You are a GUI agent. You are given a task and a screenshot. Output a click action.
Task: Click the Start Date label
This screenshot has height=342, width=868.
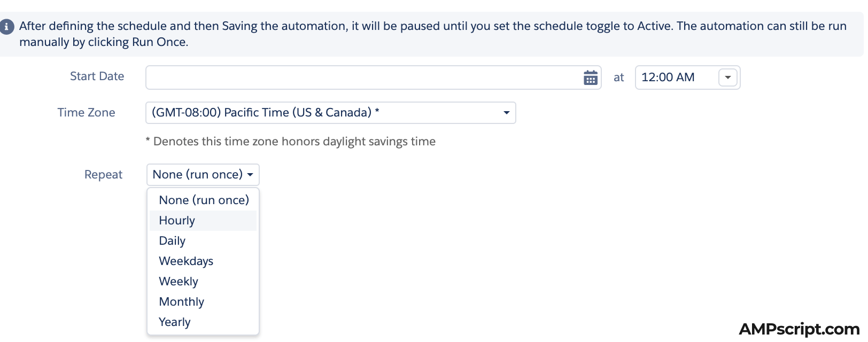click(x=97, y=76)
